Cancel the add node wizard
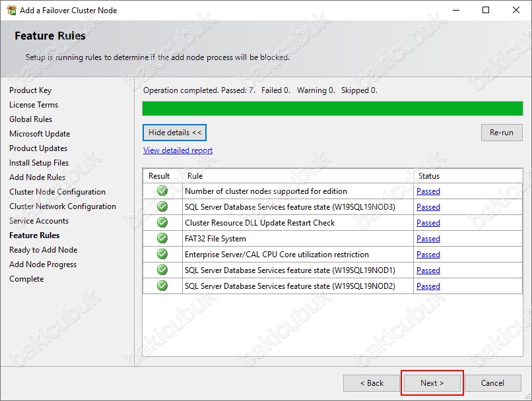 click(x=492, y=383)
